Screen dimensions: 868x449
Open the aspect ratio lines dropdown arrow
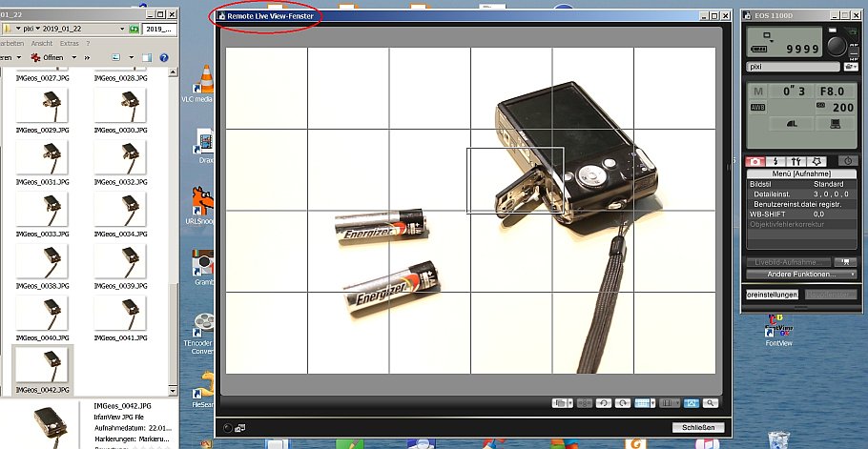(x=677, y=403)
